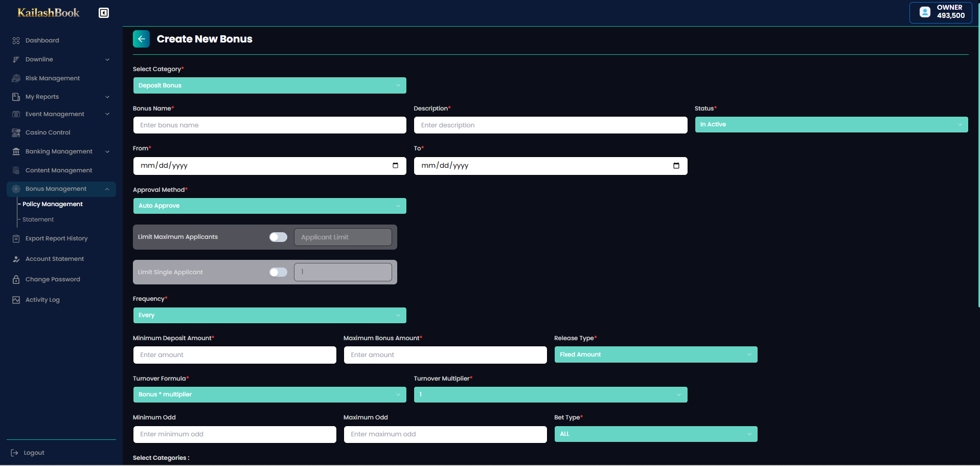Screen dimensions: 980x466
Task: Click the To date field
Action: pyautogui.click(x=551, y=166)
